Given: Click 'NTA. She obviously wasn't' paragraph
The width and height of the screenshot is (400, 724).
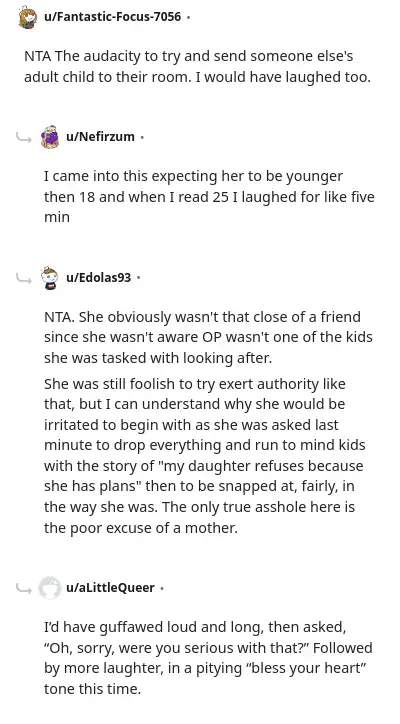Looking at the screenshot, I should tap(208, 338).
